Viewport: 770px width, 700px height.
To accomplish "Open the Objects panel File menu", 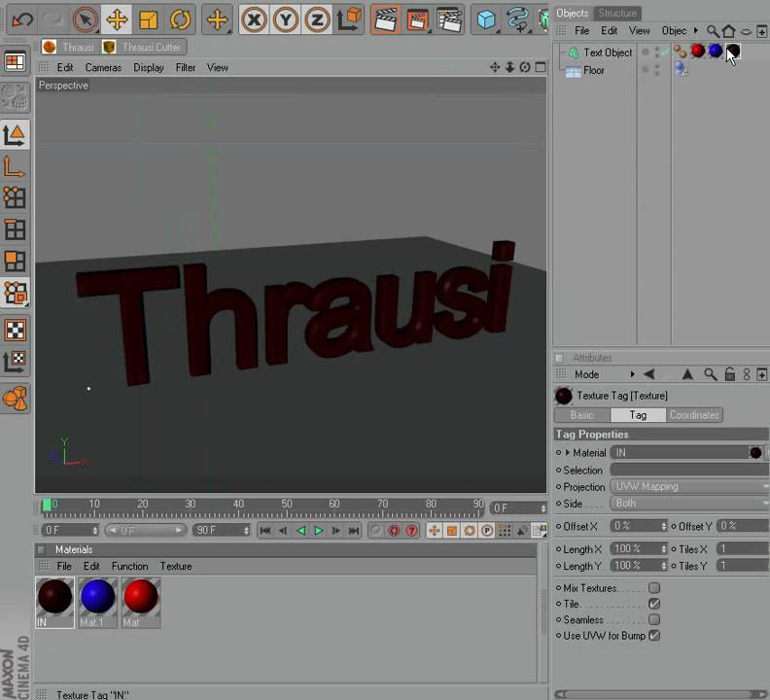I will (x=582, y=31).
